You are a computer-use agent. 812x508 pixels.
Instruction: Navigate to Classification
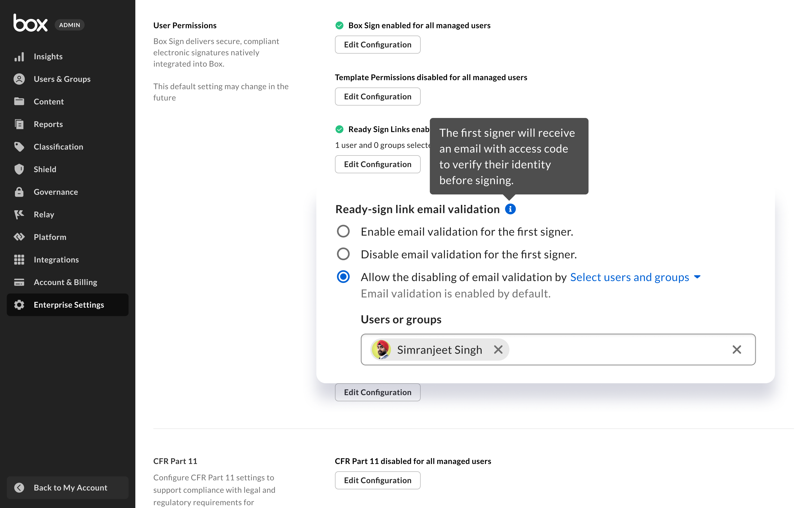67,146
